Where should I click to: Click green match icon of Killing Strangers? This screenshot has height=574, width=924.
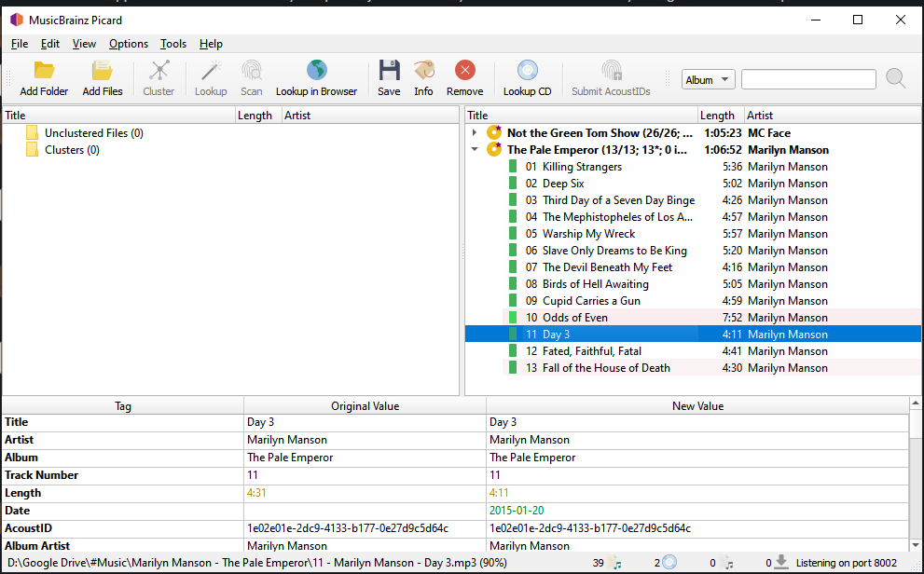click(x=513, y=167)
